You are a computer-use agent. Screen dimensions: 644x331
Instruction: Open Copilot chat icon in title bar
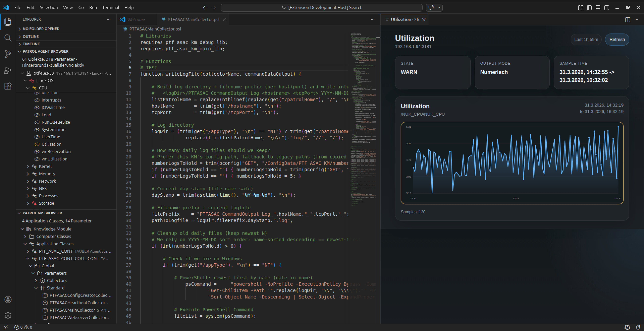pyautogui.click(x=431, y=8)
